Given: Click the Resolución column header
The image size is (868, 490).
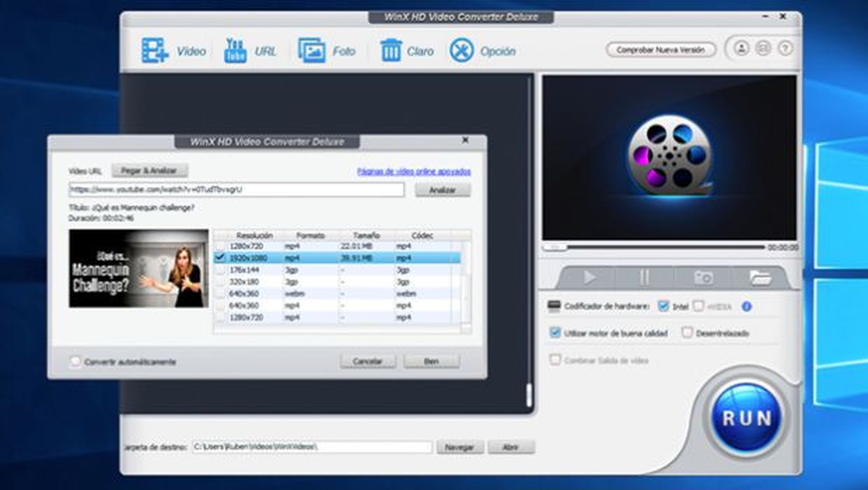Looking at the screenshot, I should 254,235.
